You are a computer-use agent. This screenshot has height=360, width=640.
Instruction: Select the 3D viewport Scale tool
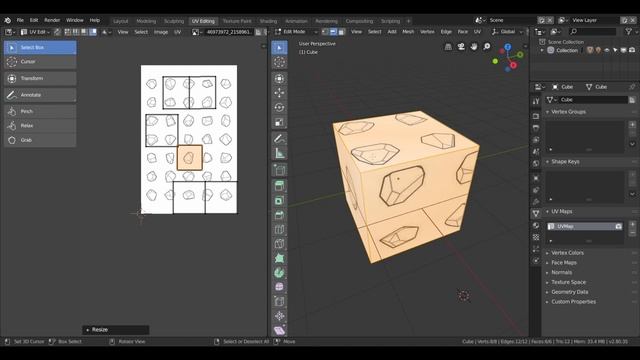click(279, 122)
